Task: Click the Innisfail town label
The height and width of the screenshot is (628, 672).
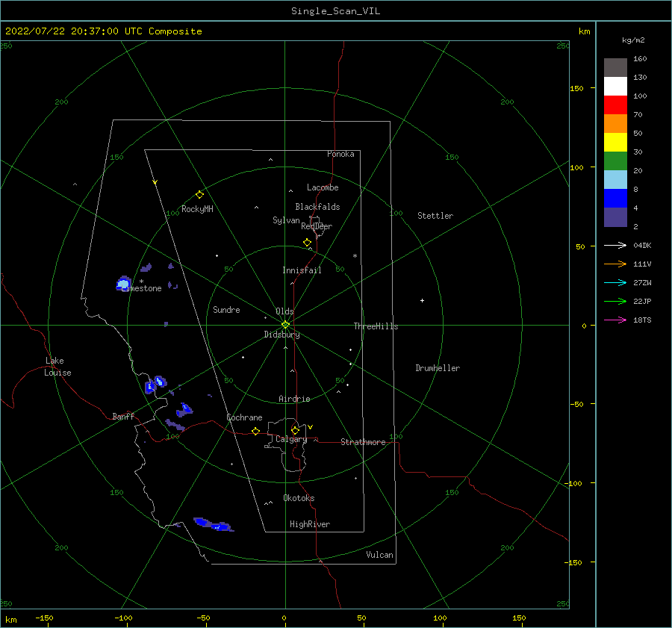Action: pos(302,270)
